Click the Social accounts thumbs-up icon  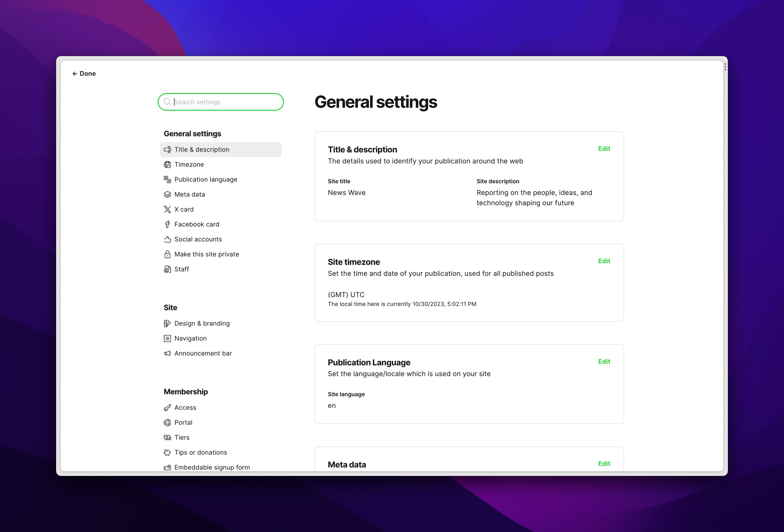167,239
